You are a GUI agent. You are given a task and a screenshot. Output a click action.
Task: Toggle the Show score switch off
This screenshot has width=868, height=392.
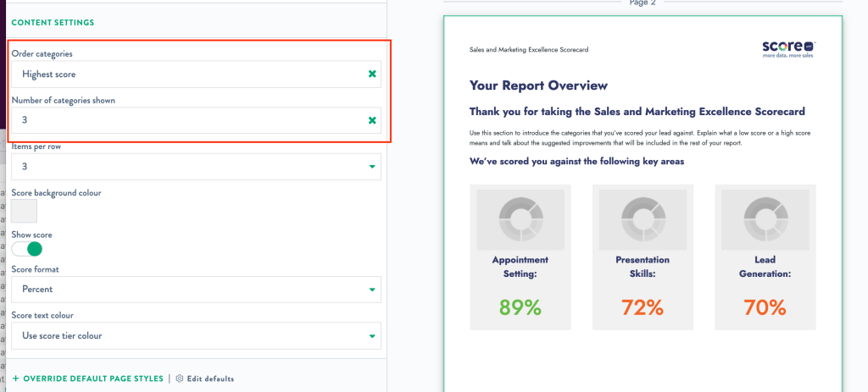[x=27, y=249]
